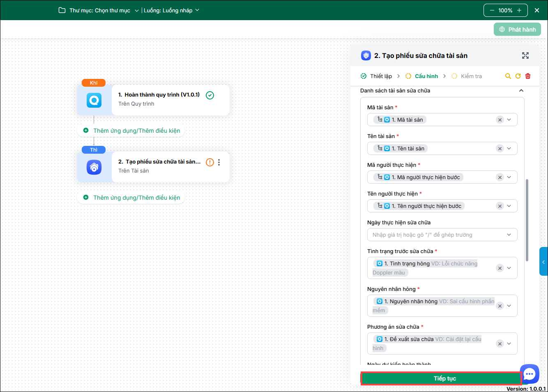Expand the configuration panel to fullscreen
The width and height of the screenshot is (548, 392).
tap(525, 55)
